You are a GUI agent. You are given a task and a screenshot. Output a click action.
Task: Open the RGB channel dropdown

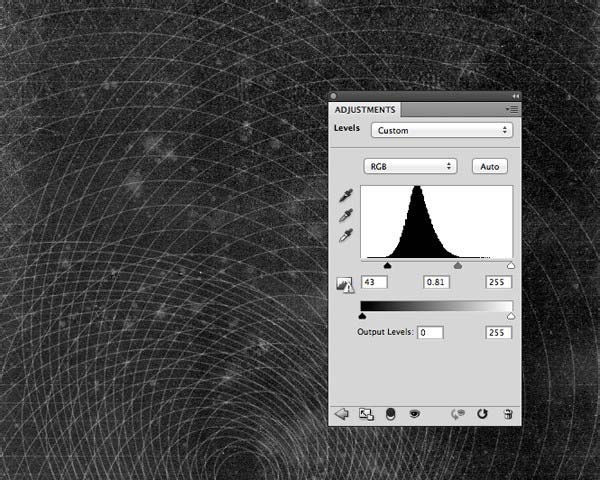tap(410, 167)
